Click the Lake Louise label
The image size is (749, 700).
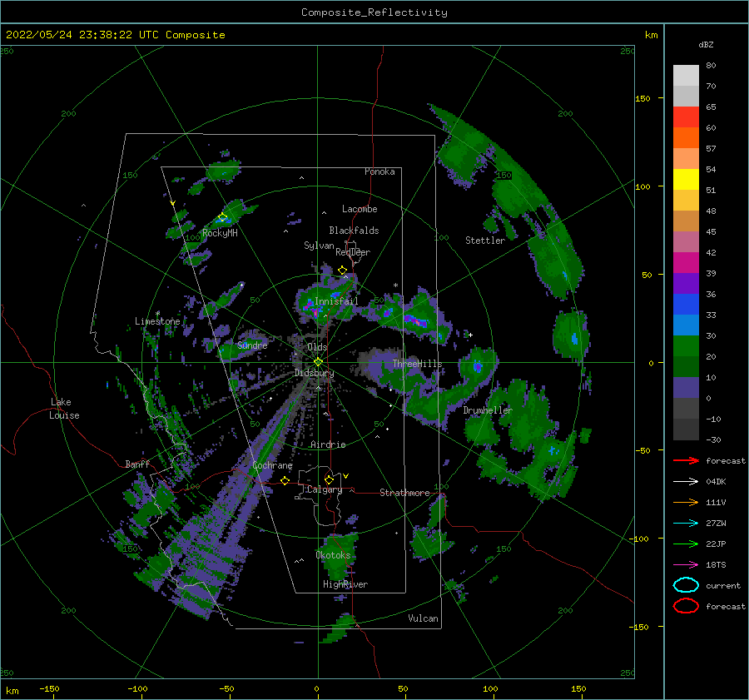(64, 409)
